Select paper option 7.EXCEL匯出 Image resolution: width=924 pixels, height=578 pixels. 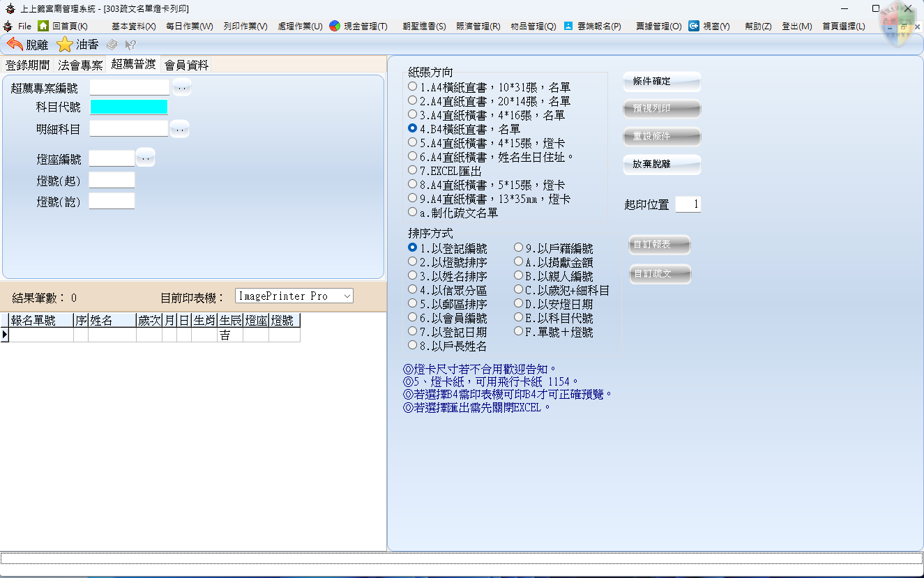coord(413,170)
